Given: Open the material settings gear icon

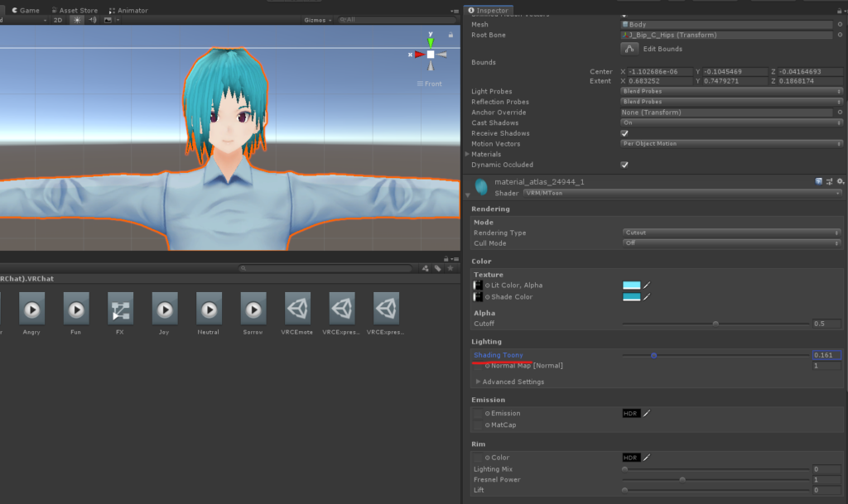Looking at the screenshot, I should point(840,181).
